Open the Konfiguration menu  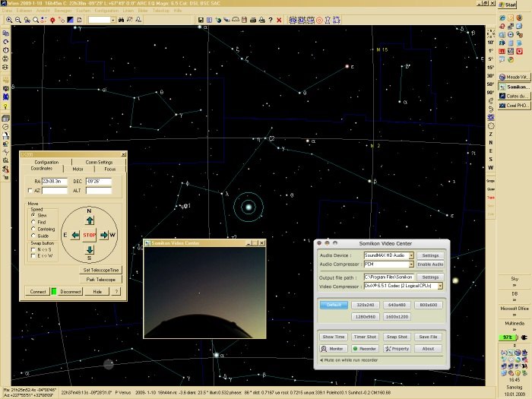106,11
